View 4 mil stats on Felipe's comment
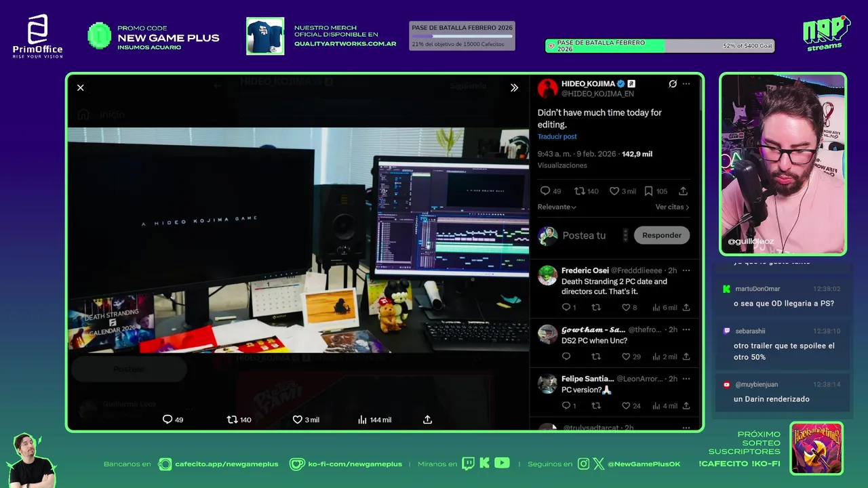This screenshot has height=488, width=868. [x=665, y=406]
